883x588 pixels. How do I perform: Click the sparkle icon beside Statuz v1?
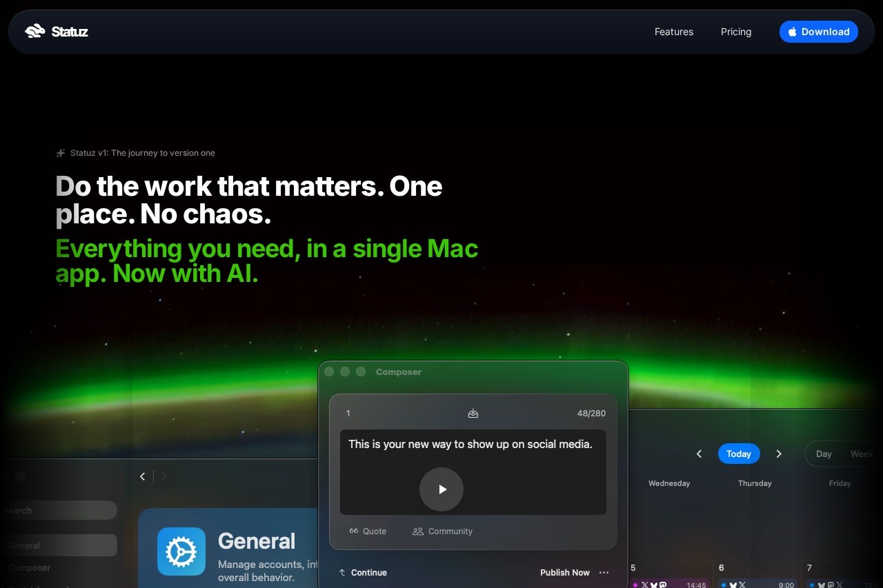tap(61, 153)
